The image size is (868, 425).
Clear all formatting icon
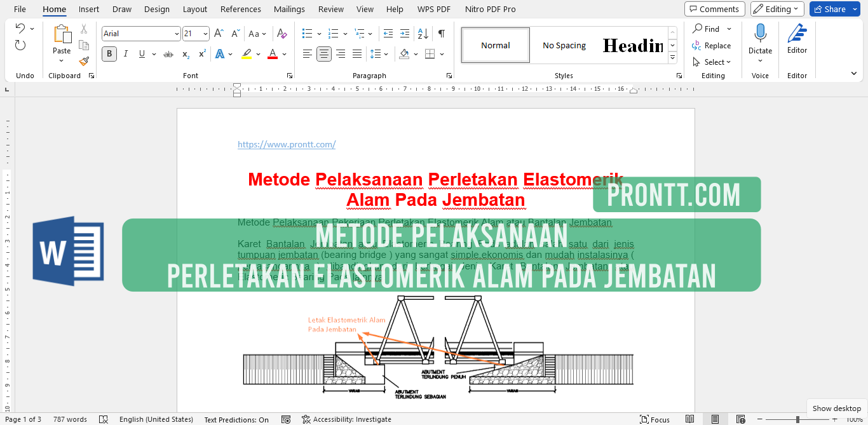[282, 34]
